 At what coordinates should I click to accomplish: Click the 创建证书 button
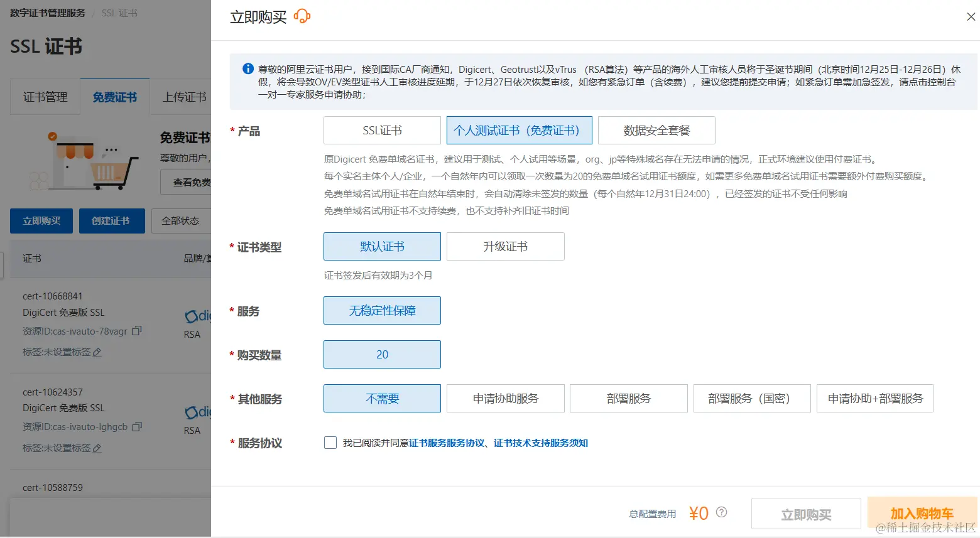pos(111,221)
